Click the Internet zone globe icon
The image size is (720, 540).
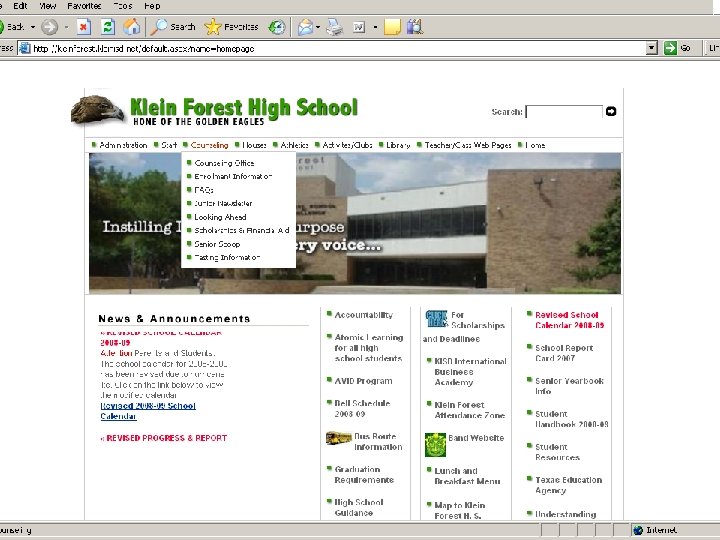638,530
